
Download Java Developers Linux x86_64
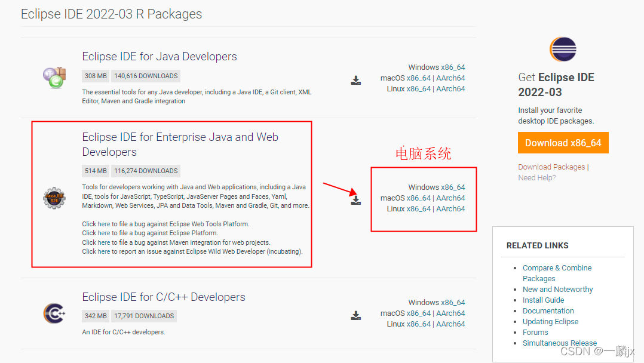[x=419, y=89]
